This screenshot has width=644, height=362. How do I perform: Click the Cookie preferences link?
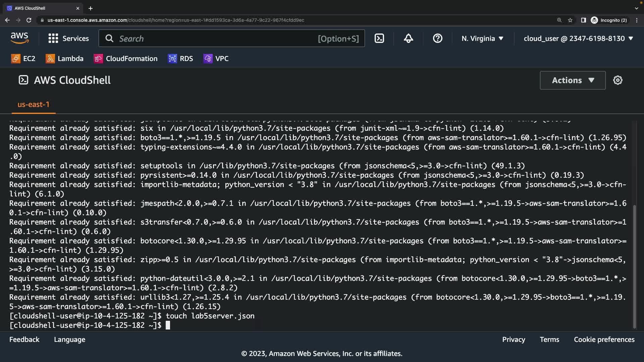[604, 340]
